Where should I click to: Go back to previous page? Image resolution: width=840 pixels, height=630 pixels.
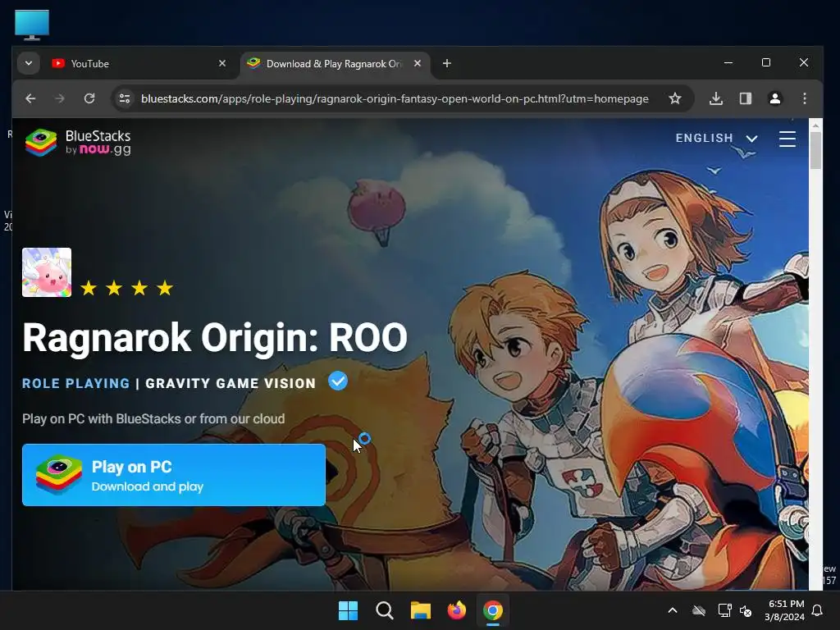[30, 98]
